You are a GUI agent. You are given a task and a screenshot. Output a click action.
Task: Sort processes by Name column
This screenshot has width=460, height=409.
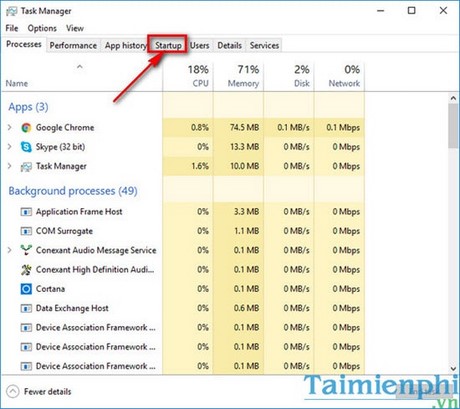82,77
